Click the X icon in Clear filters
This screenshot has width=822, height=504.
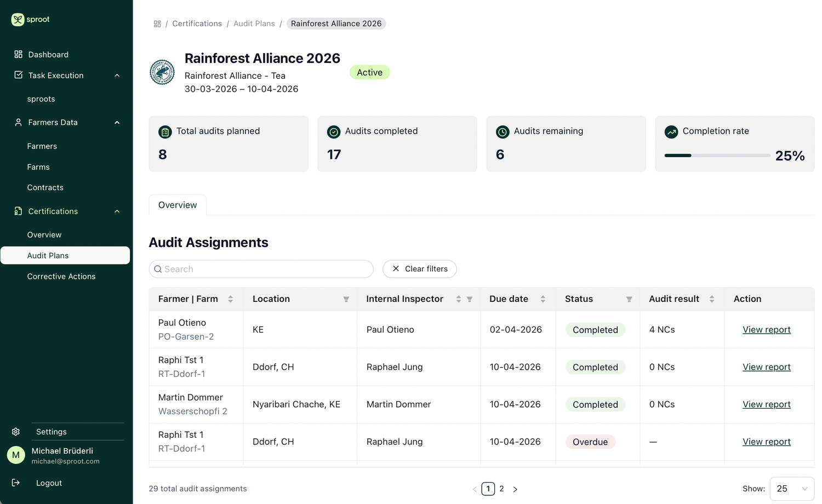[x=396, y=268]
